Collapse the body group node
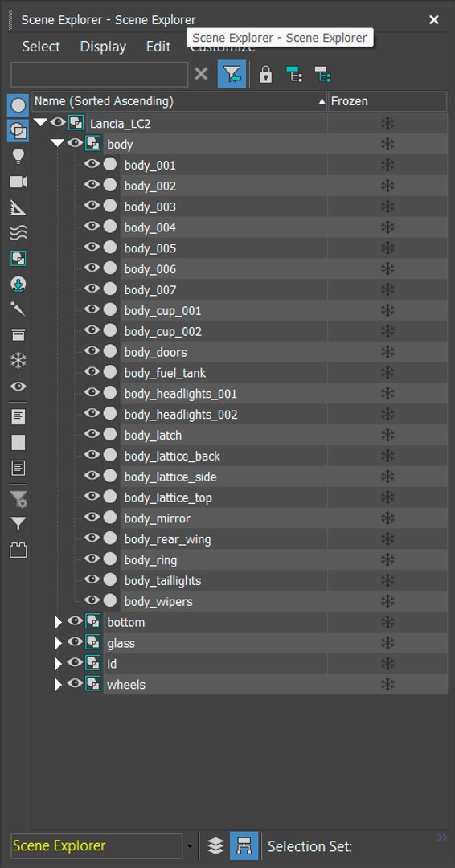This screenshot has height=868, width=455. coord(58,143)
